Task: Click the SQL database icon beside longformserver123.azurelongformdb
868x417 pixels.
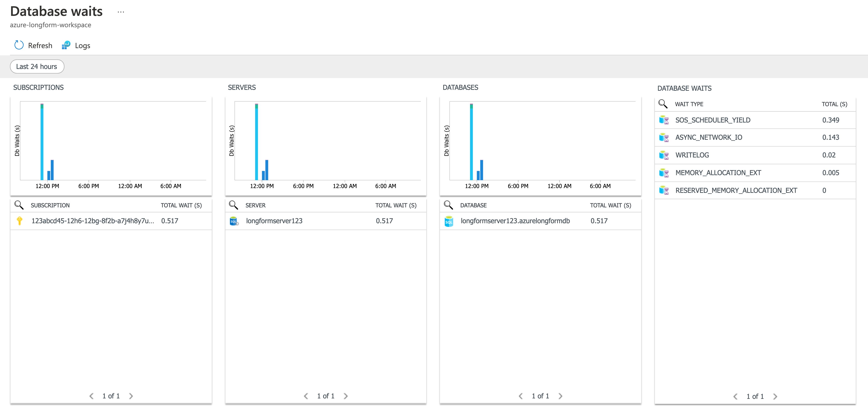Action: click(x=449, y=221)
